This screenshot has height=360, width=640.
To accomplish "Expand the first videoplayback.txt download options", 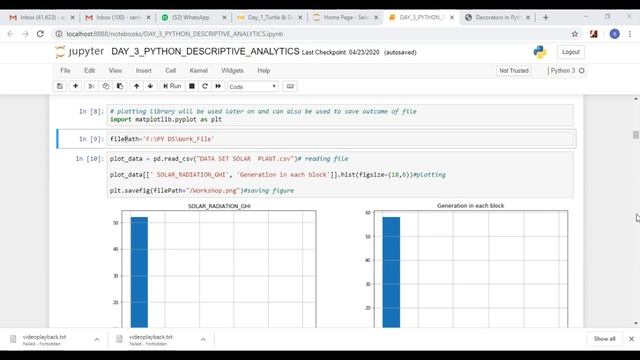I will 97,339.
